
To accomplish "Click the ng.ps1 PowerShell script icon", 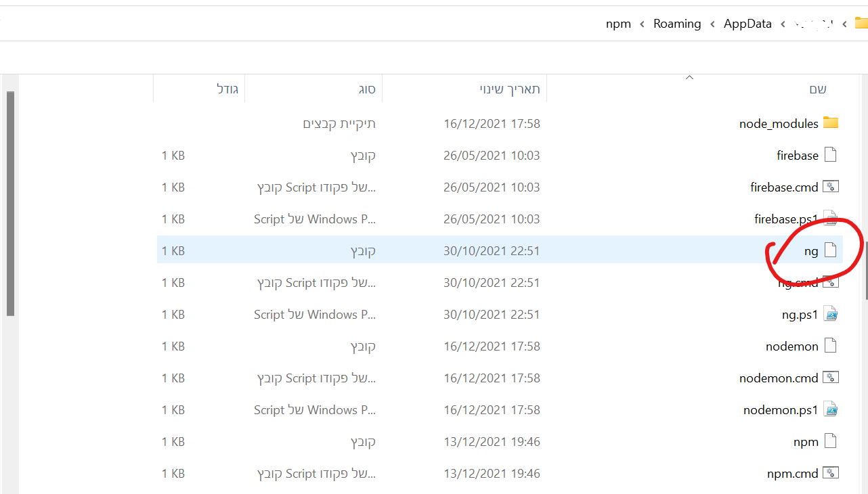I will tap(831, 314).
